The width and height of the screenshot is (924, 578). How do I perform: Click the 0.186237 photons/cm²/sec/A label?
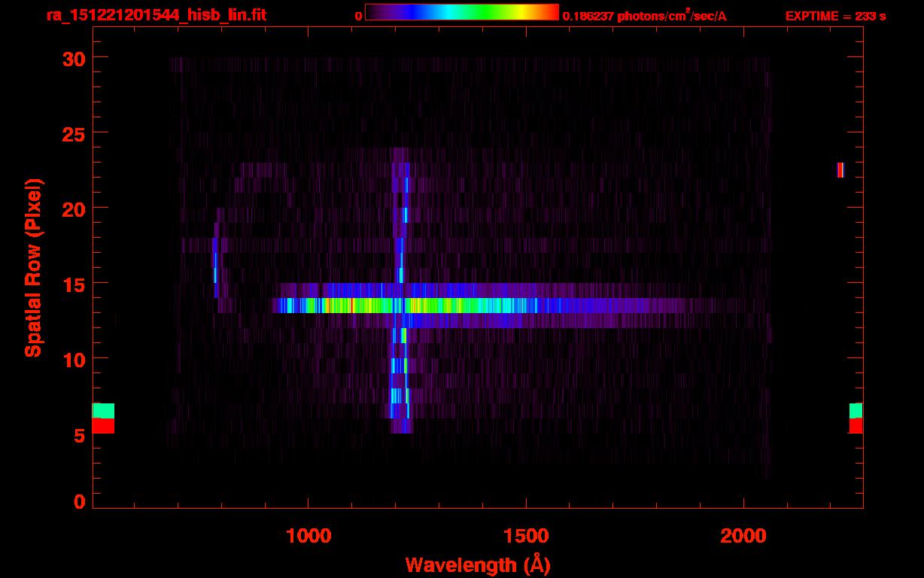pyautogui.click(x=645, y=16)
